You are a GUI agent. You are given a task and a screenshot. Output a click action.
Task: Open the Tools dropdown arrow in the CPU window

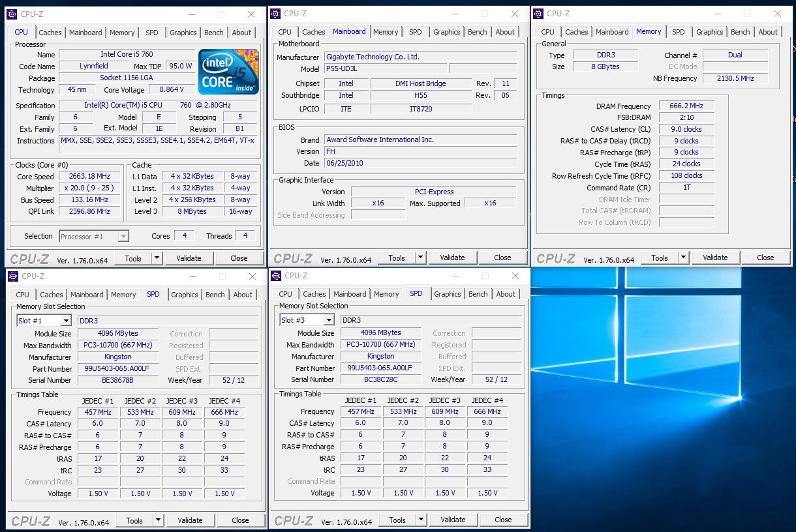point(157,258)
